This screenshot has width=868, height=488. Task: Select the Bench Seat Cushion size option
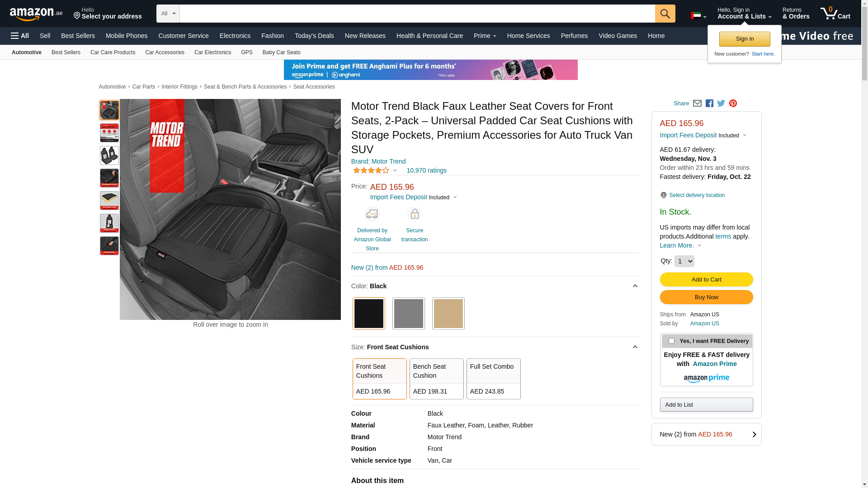pos(436,379)
